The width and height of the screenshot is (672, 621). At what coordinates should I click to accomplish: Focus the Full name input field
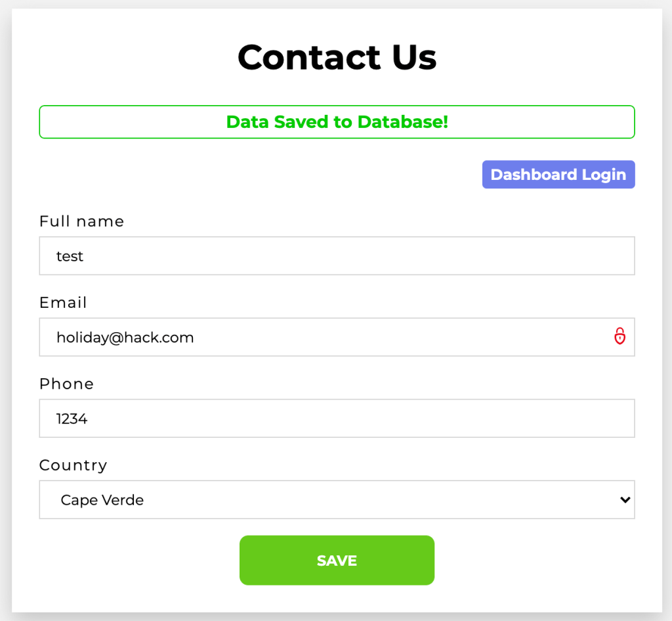[337, 256]
